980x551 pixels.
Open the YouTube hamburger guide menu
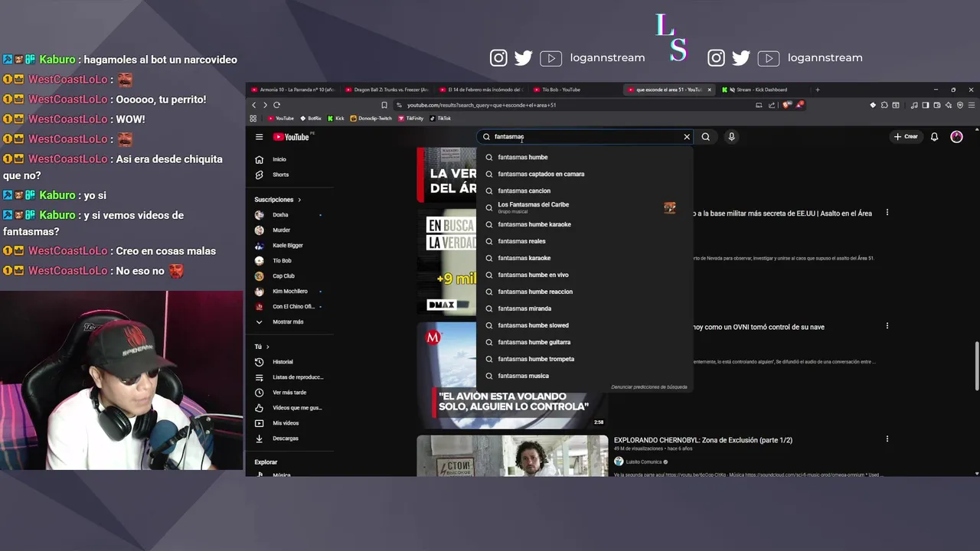259,137
